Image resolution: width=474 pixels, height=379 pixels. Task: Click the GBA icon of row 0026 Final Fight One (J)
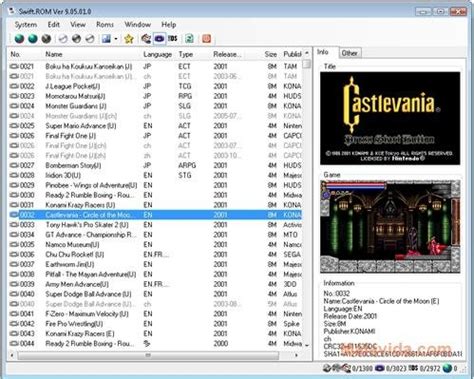pos(14,136)
